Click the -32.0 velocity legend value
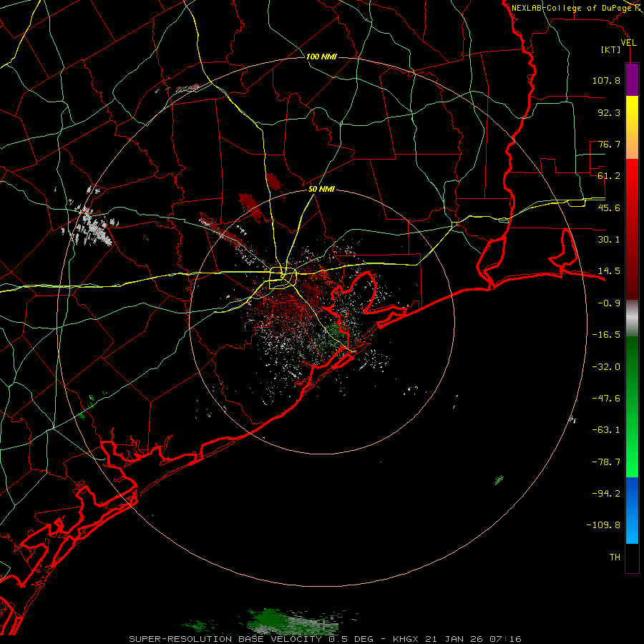Image resolution: width=644 pixels, height=644 pixels. pos(606,367)
